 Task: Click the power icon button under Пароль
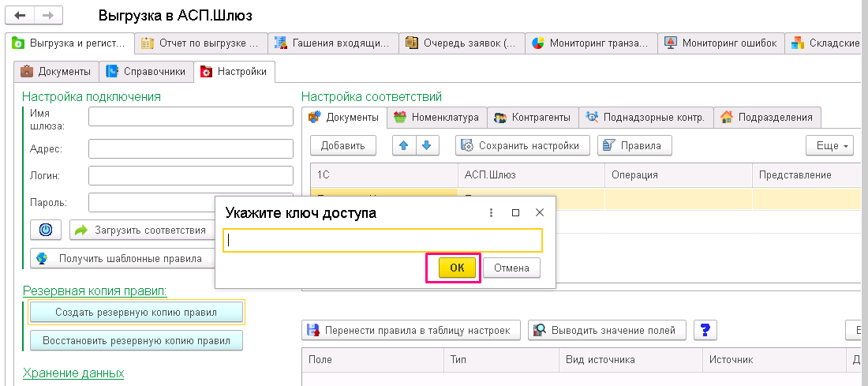point(46,230)
